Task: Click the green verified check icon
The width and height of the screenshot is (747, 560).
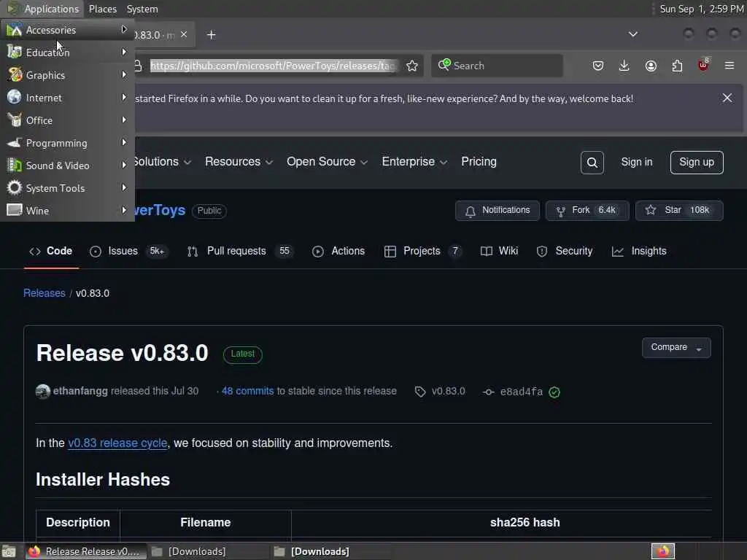Action: pos(554,392)
